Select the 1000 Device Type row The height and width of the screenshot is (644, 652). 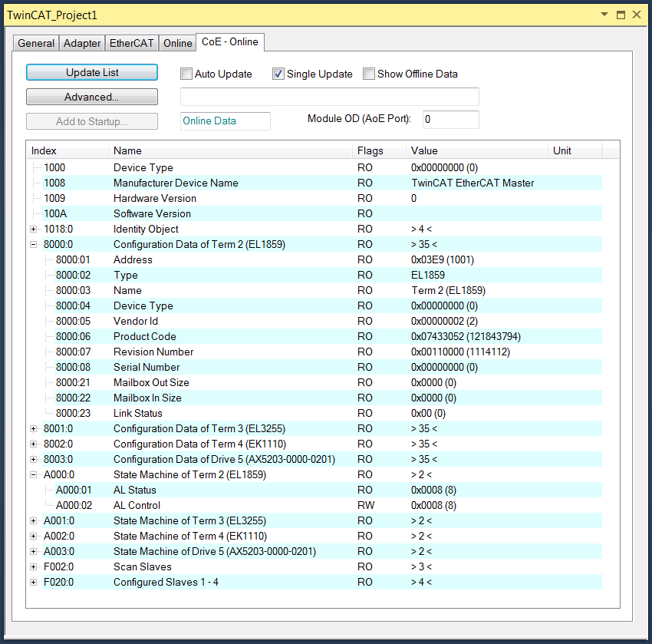pyautogui.click(x=322, y=167)
